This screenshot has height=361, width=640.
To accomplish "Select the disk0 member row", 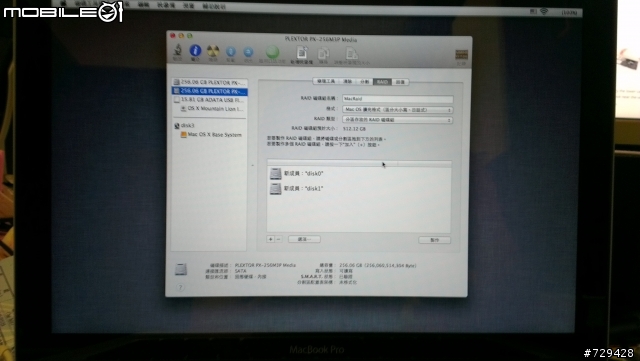I will pyautogui.click(x=359, y=174).
